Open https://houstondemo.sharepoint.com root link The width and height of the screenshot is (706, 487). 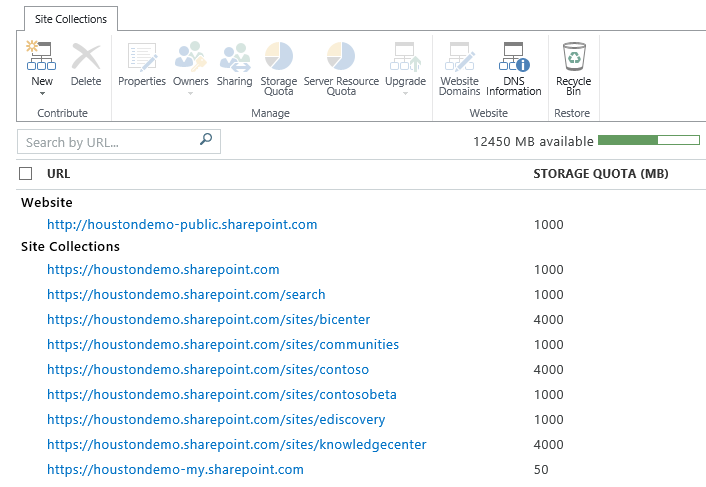[x=163, y=270]
